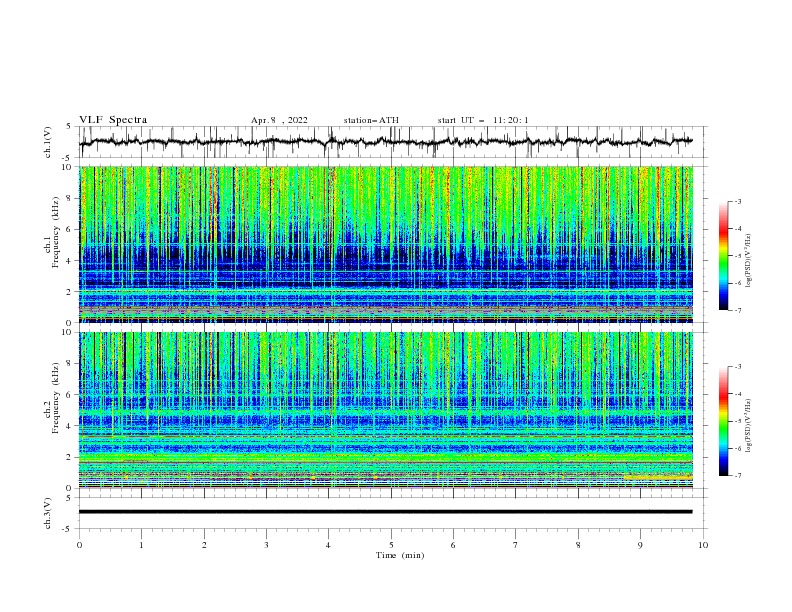Click the "-3" tick on ch.1 color bar
792x612 pixels.
click(738, 201)
